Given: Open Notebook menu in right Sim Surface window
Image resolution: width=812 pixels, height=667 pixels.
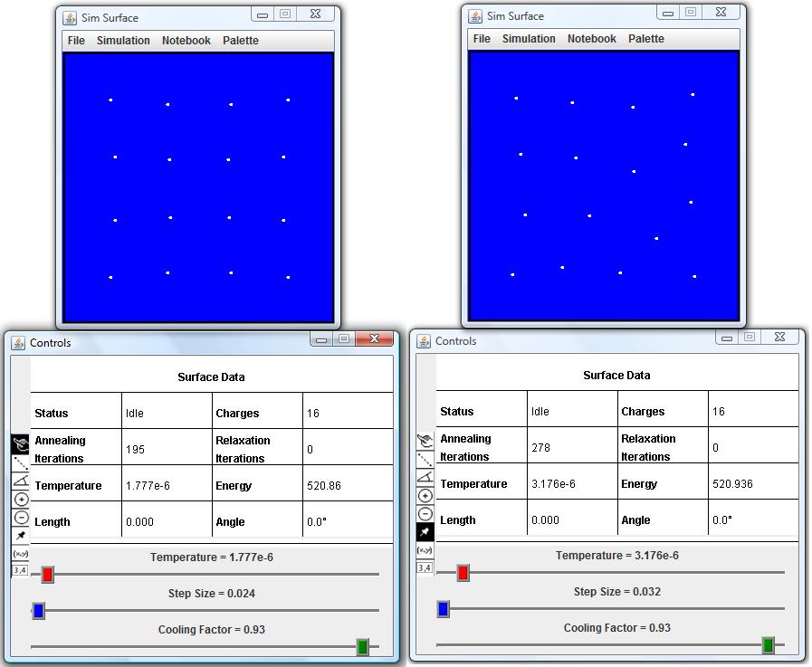Looking at the screenshot, I should pyautogui.click(x=591, y=39).
